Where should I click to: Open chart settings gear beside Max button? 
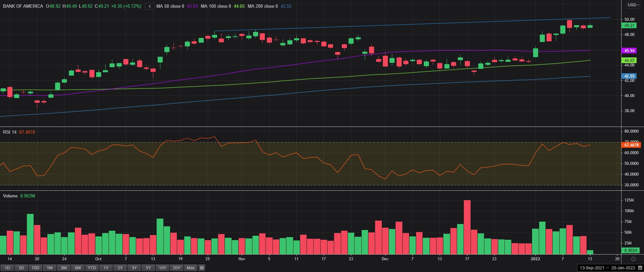click(x=202, y=268)
